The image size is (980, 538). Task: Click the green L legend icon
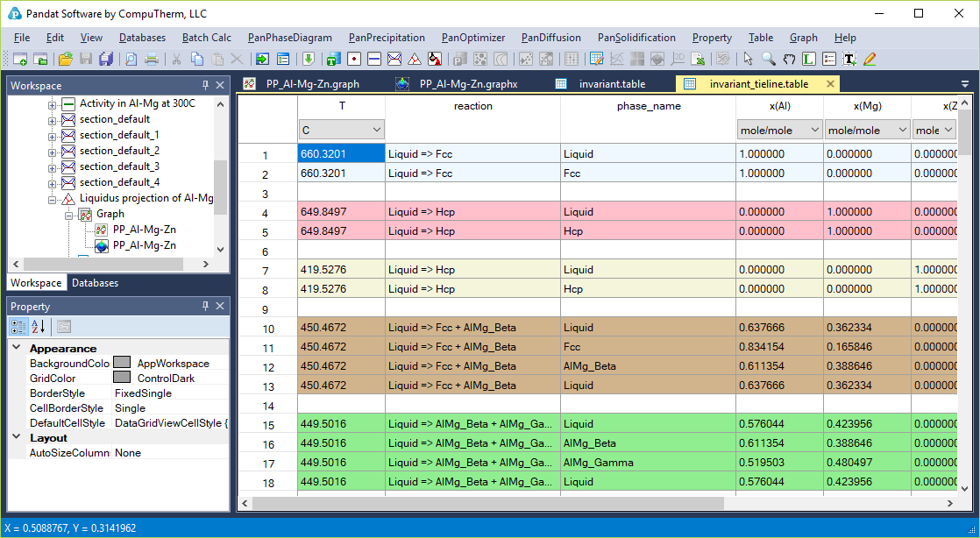pos(808,60)
